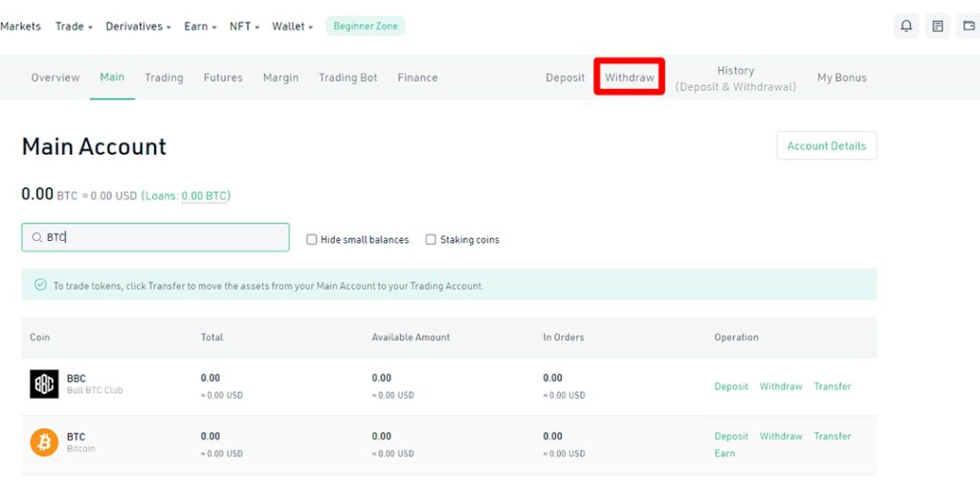Switch to the Margin tab

[x=280, y=77]
